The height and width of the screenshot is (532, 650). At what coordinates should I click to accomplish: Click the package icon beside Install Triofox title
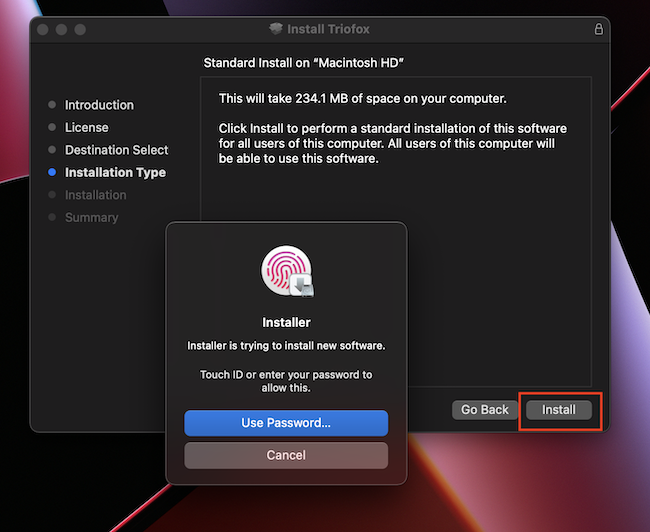tap(276, 29)
